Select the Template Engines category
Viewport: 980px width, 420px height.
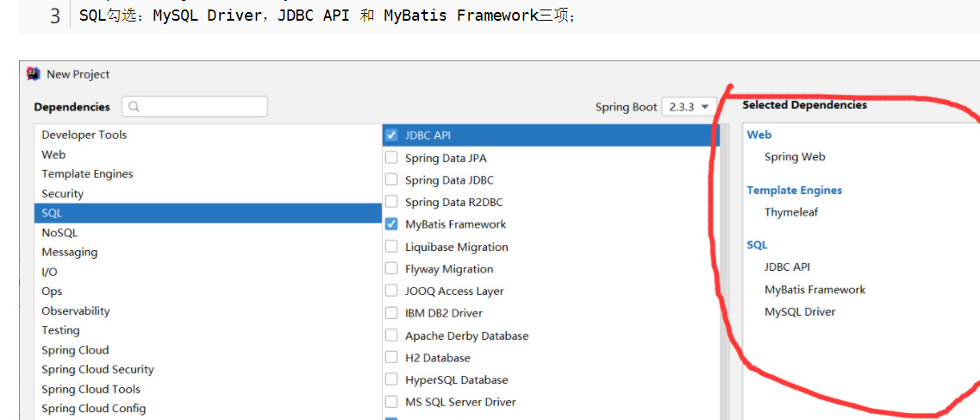click(x=208, y=173)
